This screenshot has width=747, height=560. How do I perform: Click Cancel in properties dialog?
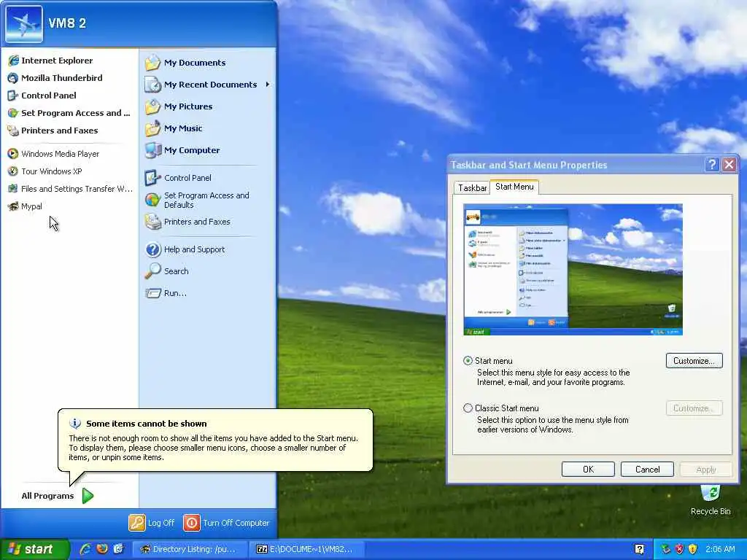click(x=648, y=470)
